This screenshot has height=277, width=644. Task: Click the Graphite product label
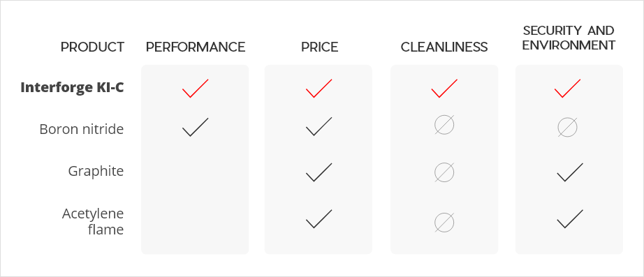coord(96,171)
